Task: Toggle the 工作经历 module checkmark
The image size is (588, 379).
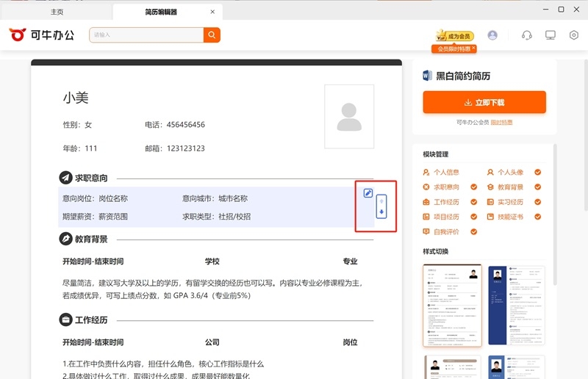Action: pos(473,202)
